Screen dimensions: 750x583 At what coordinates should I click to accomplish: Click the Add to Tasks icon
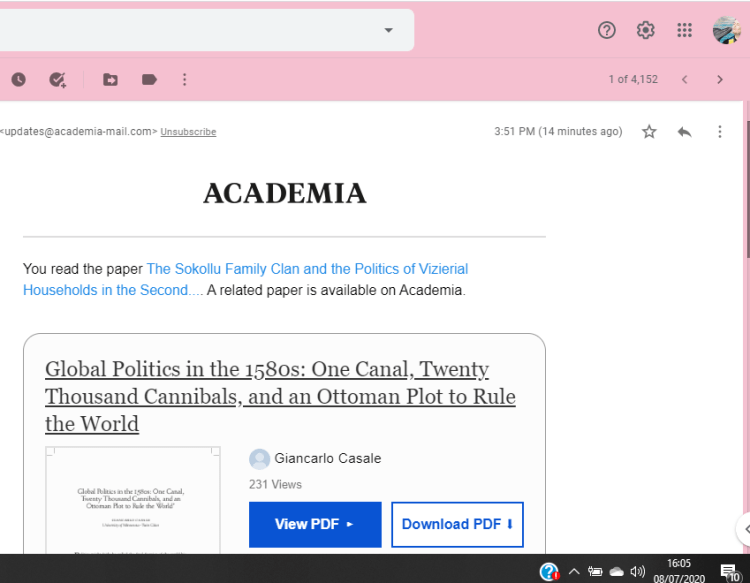pos(58,80)
